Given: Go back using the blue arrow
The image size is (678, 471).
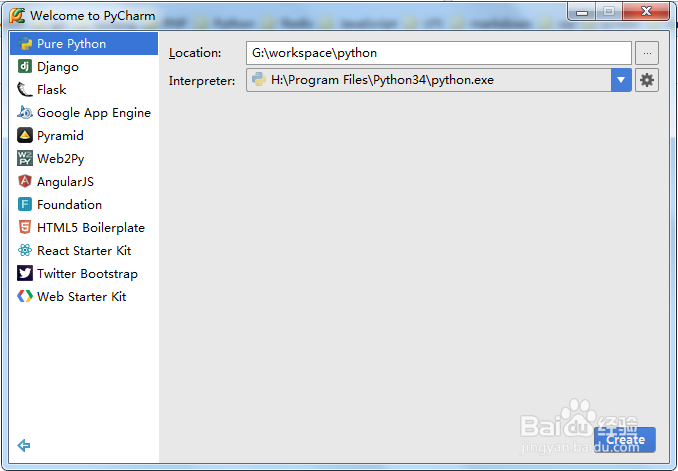Looking at the screenshot, I should click(24, 445).
